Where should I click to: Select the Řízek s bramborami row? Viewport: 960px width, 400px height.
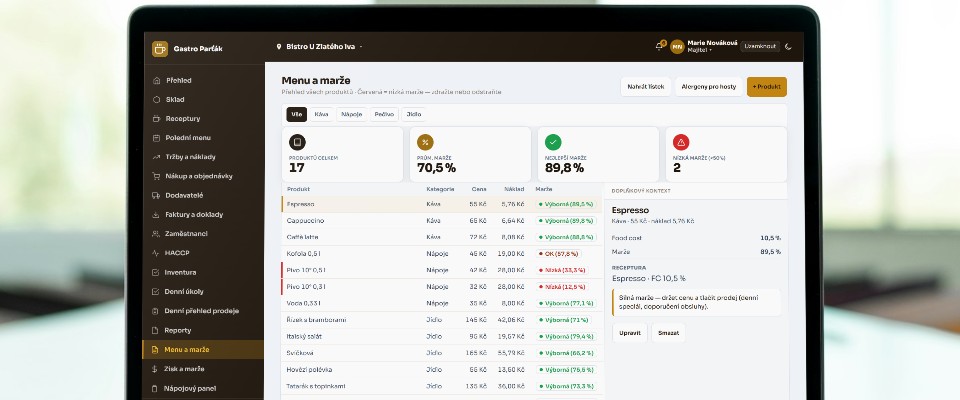tap(442, 320)
